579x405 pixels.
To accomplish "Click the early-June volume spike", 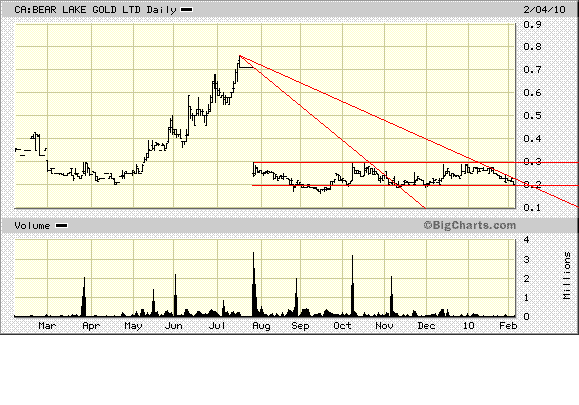I will [175, 295].
